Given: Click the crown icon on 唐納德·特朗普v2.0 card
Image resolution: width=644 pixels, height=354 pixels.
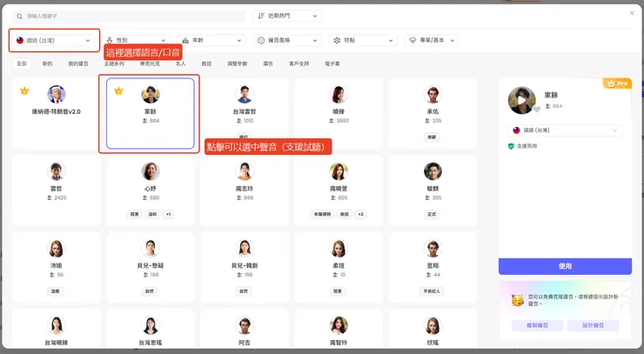Looking at the screenshot, I should coord(24,90).
